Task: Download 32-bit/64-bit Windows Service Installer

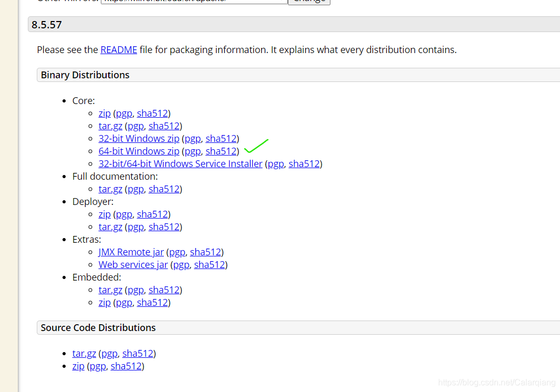Action: 180,163
